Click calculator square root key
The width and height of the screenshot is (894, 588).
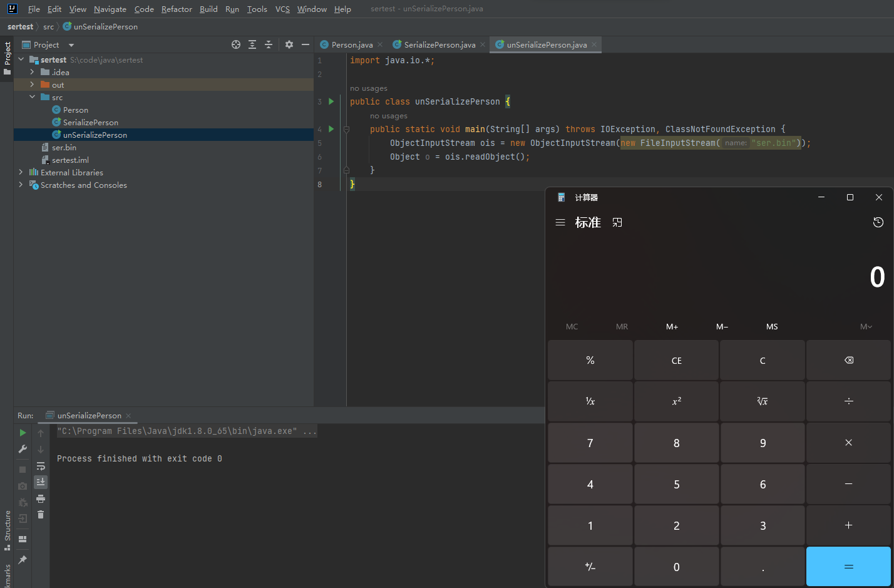[763, 401]
